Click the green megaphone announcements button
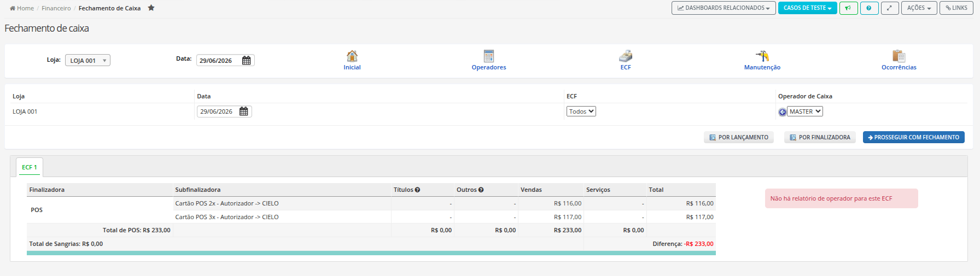 pos(848,8)
